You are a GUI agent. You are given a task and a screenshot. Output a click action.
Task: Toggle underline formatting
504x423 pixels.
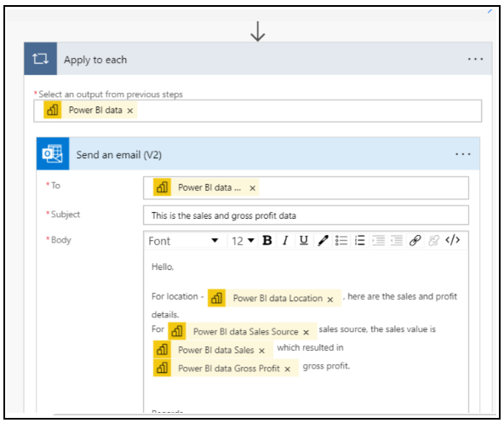pos(304,240)
